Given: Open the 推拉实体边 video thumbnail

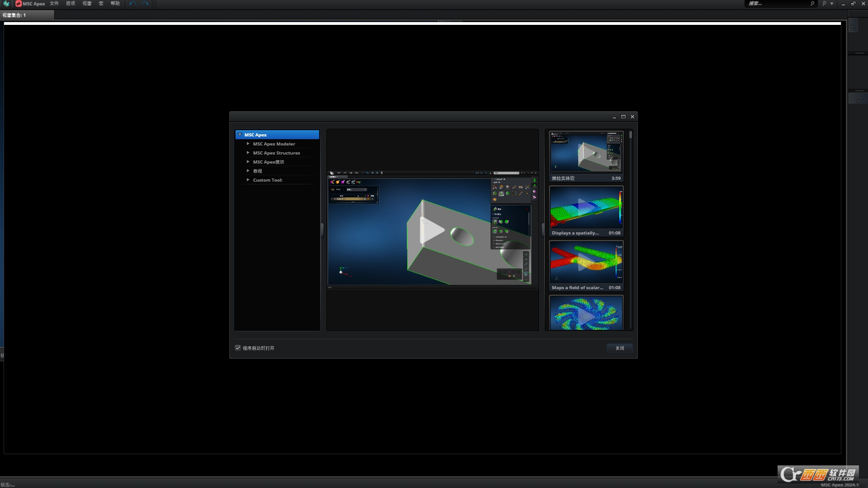Looking at the screenshot, I should tap(586, 156).
